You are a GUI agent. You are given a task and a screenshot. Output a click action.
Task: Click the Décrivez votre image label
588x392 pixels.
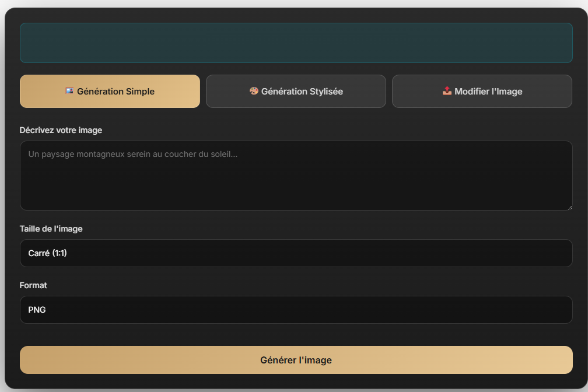pyautogui.click(x=61, y=130)
